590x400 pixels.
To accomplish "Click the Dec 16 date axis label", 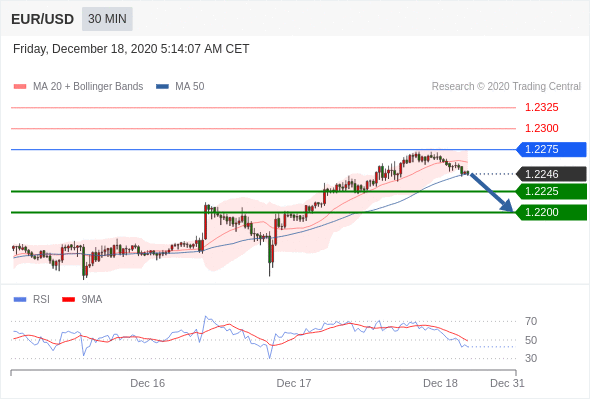I will pos(148,383).
